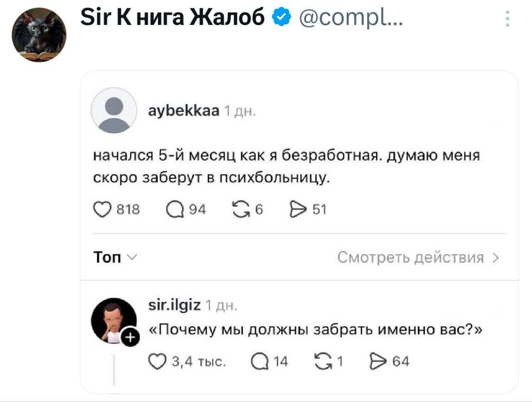Open sir.ilgiz's profile avatar
Image resolution: width=532 pixels, height=402 pixels.
click(x=112, y=319)
